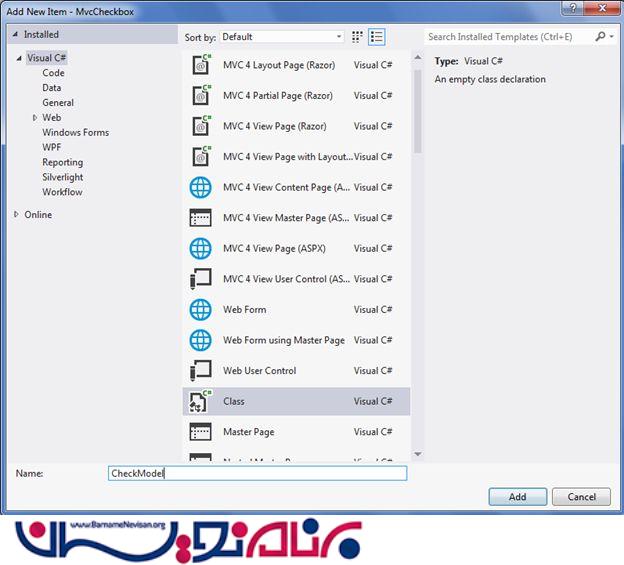The image size is (624, 565).
Task: Expand the Web tree node
Action: (x=35, y=118)
